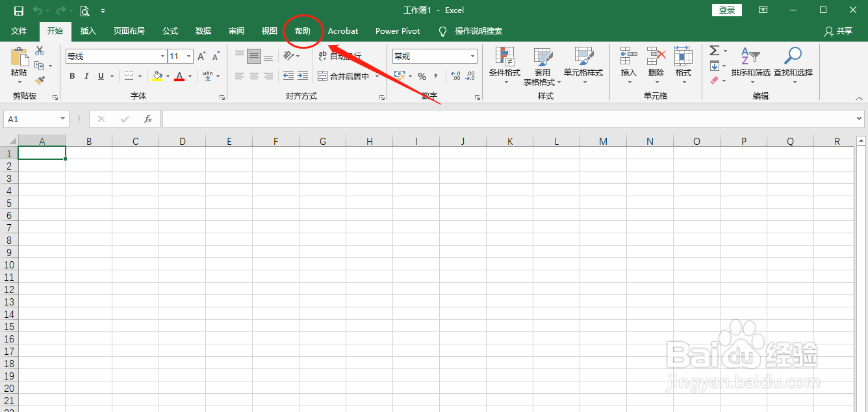Click the AutoSum sigma icon

pos(714,51)
